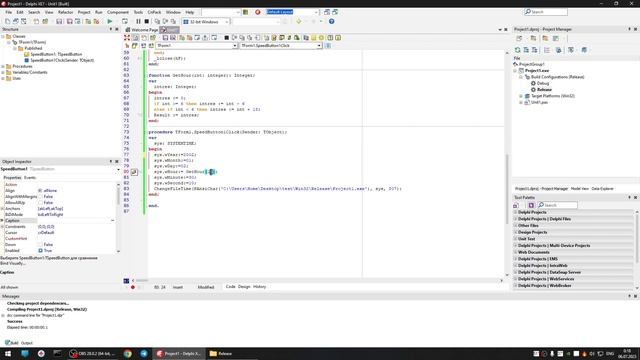Viewport: 640px width, 360px height.
Task: Click the green refresh icon in Project Manager
Action: (518, 50)
